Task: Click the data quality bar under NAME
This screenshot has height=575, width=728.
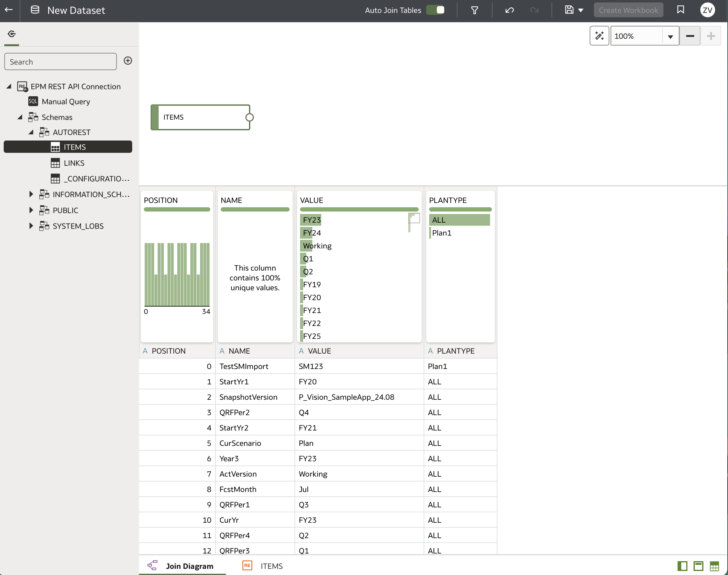Action: [x=255, y=209]
